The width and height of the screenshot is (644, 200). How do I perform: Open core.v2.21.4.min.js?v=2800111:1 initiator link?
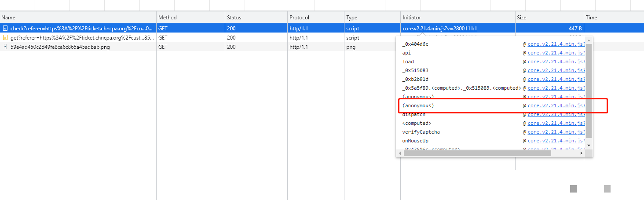click(x=439, y=29)
